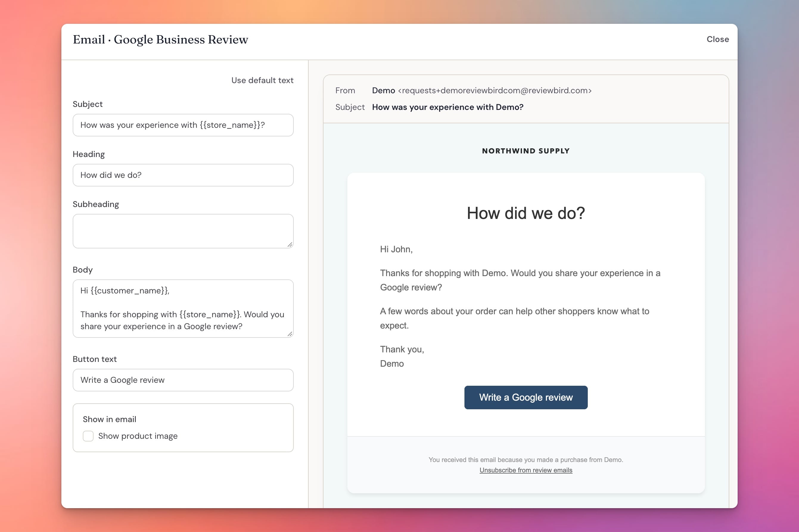Select 'Thank you,' sign-off line
The width and height of the screenshot is (799, 532).
(x=402, y=349)
